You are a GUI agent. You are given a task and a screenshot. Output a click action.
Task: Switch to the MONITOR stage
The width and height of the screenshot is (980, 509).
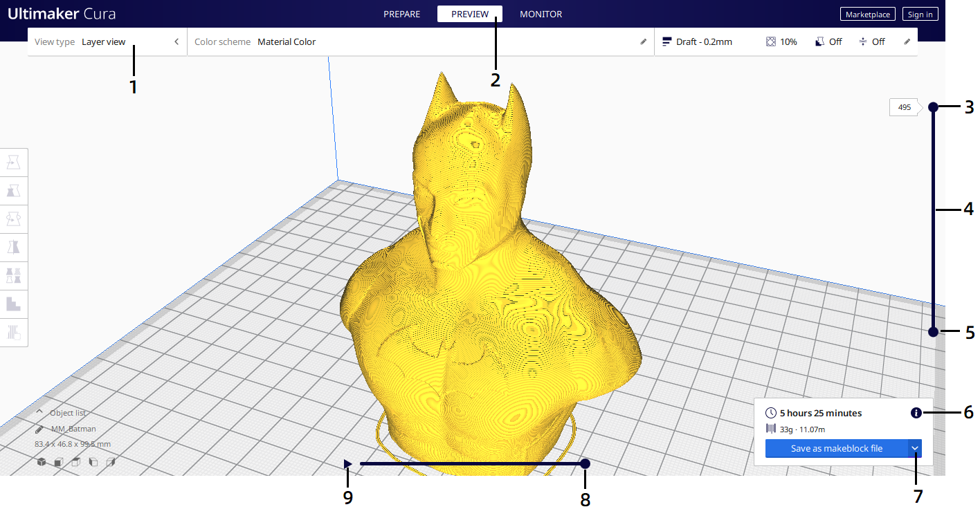tap(541, 14)
